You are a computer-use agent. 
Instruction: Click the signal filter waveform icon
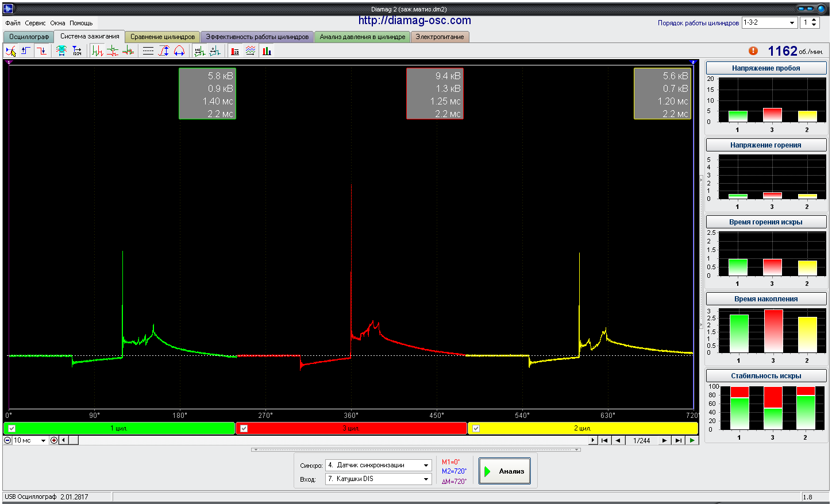click(61, 51)
